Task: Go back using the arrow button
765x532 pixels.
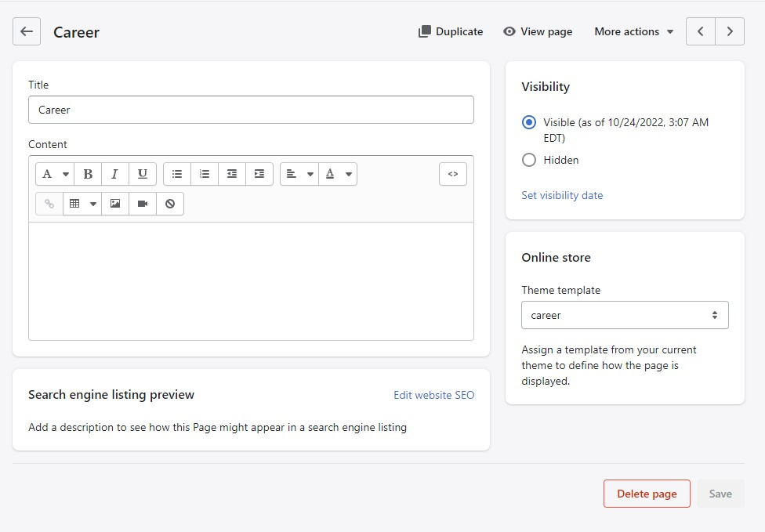Action: click(27, 31)
